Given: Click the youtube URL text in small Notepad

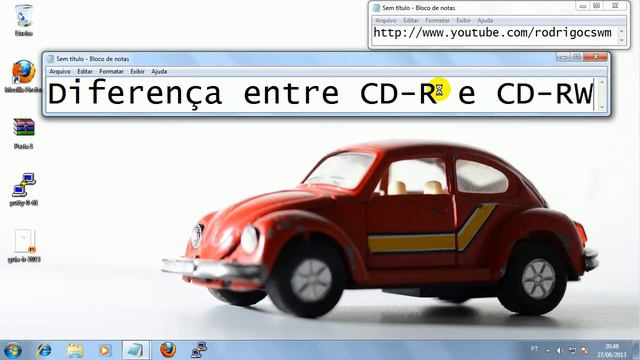Looking at the screenshot, I should click(493, 33).
